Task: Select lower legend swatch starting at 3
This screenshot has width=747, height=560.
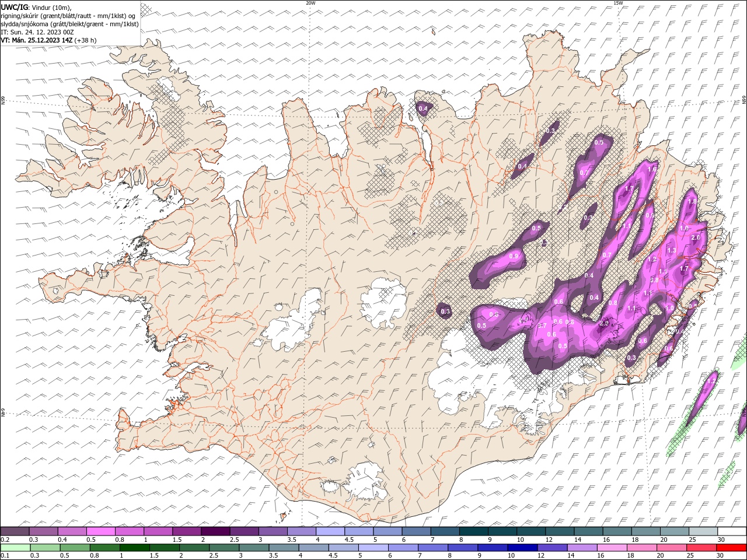Action: coord(254,548)
